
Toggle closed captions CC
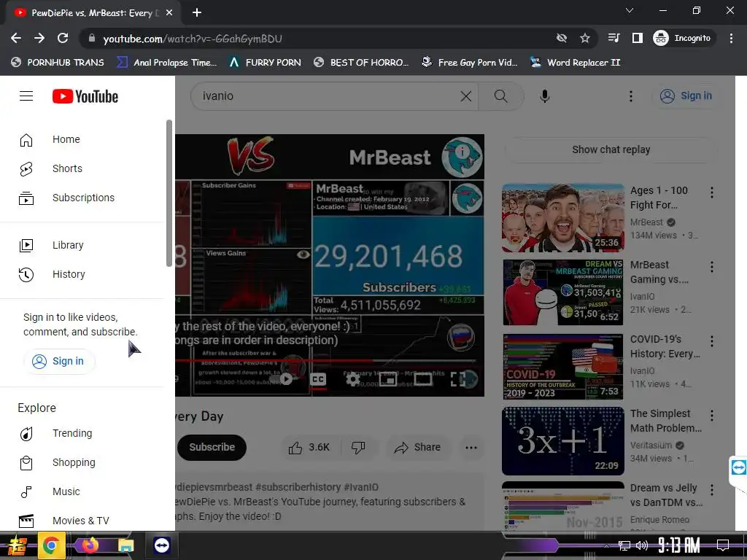(x=318, y=379)
